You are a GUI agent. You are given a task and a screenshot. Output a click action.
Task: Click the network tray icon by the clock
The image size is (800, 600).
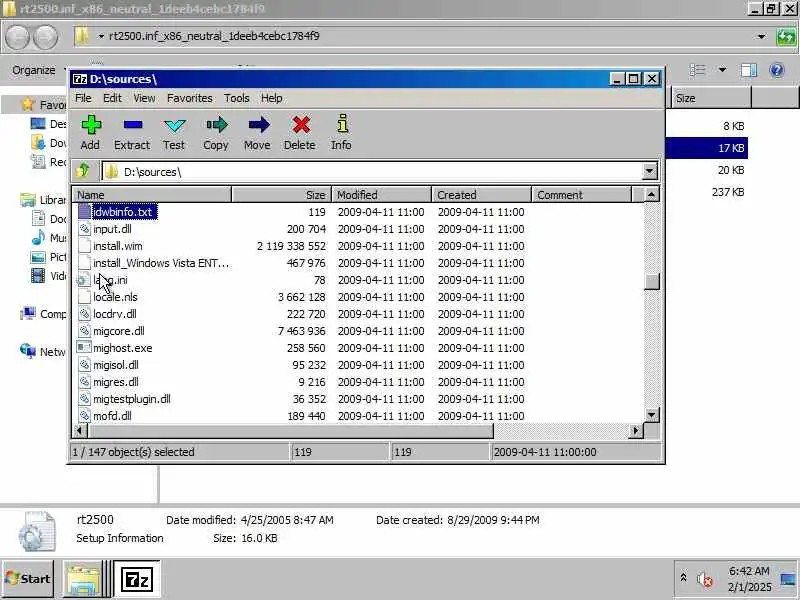pos(788,580)
